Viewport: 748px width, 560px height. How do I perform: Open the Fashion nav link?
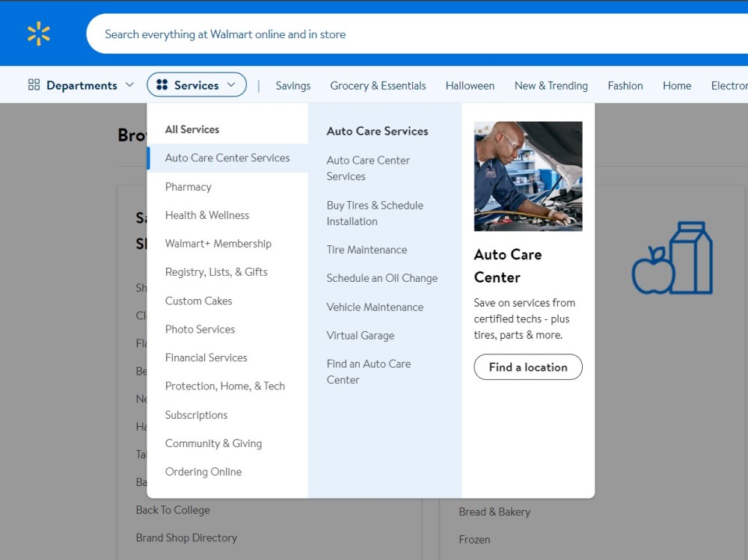pos(625,86)
